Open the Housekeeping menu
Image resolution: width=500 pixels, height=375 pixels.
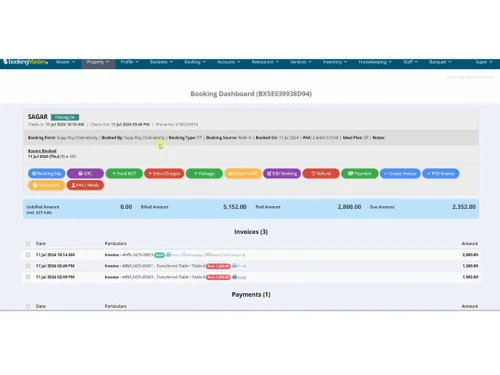click(375, 62)
